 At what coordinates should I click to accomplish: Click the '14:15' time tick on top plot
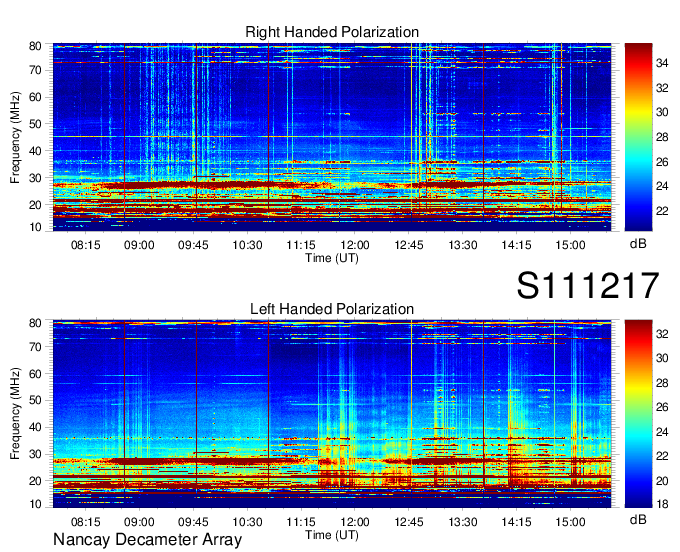(x=517, y=245)
